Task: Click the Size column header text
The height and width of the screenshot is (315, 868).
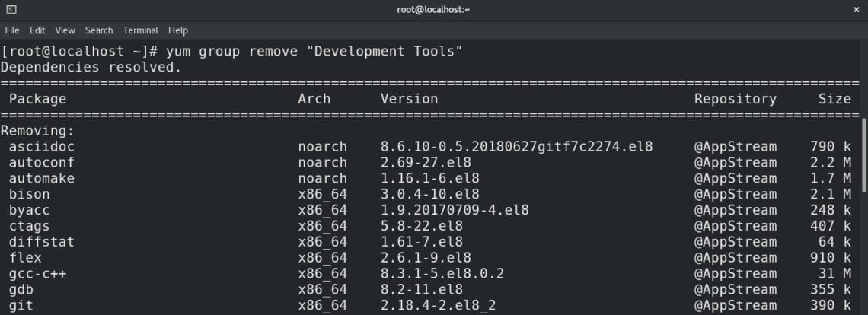Action: pos(834,99)
